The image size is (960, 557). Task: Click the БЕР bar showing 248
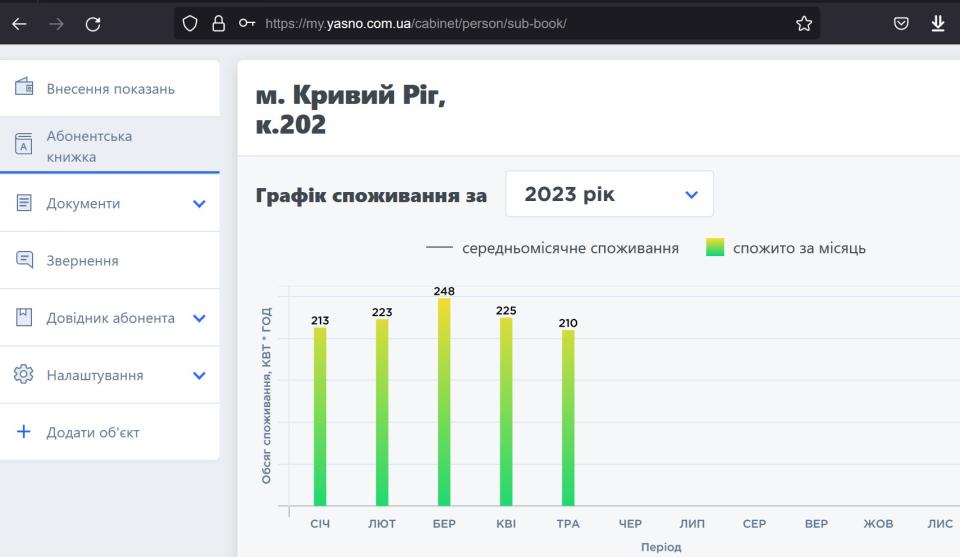[x=444, y=402]
